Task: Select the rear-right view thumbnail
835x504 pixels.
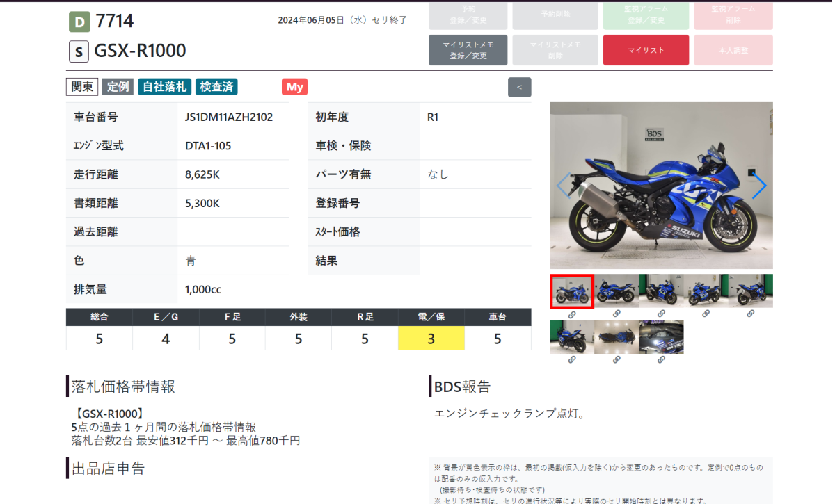Action: tap(750, 291)
